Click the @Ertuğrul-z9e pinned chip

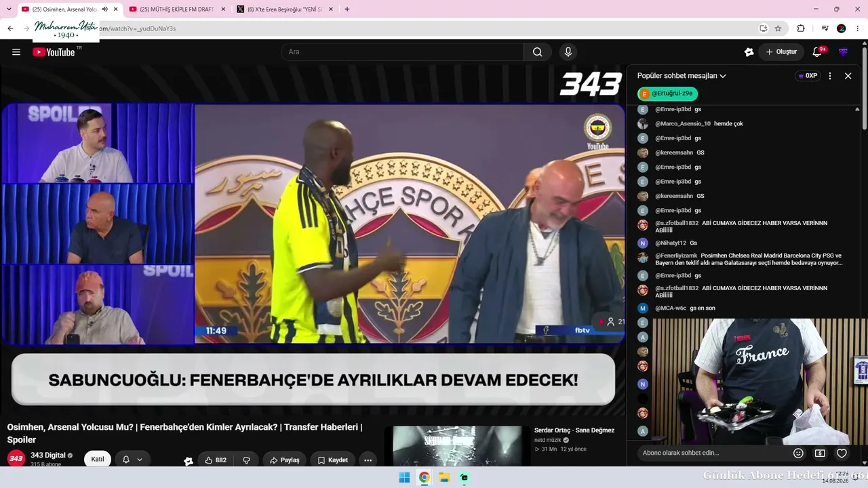(x=667, y=94)
